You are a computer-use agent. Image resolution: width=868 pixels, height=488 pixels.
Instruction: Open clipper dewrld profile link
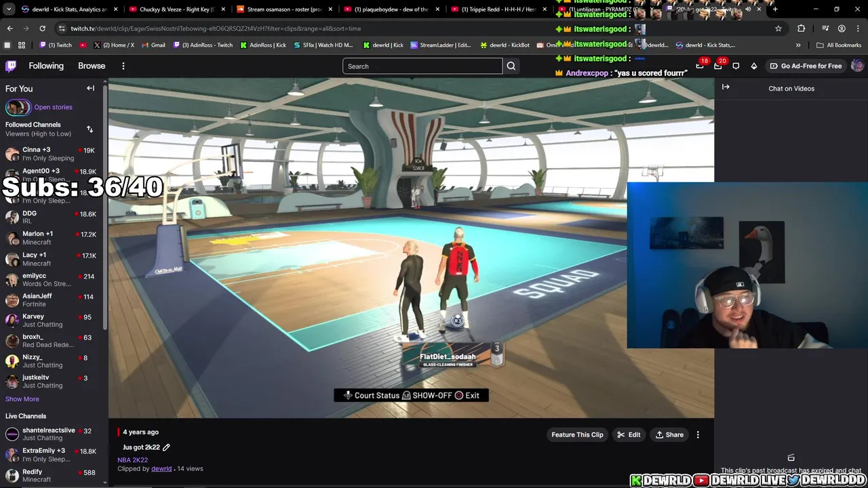point(161,468)
